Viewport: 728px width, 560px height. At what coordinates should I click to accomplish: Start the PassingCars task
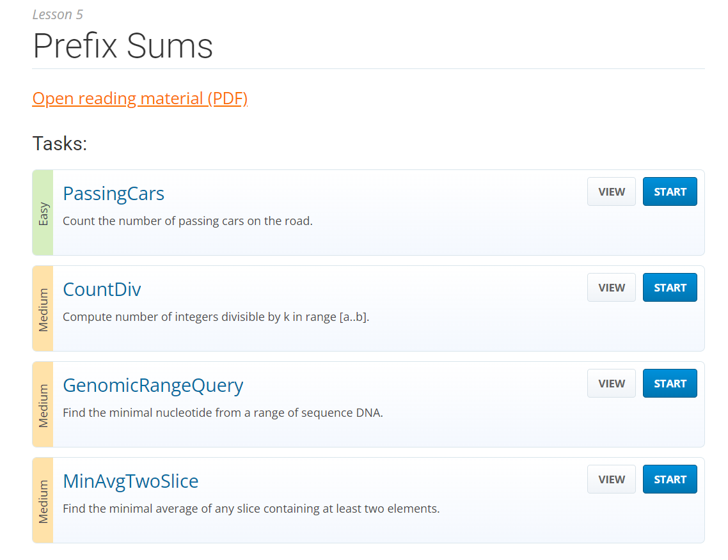click(670, 192)
